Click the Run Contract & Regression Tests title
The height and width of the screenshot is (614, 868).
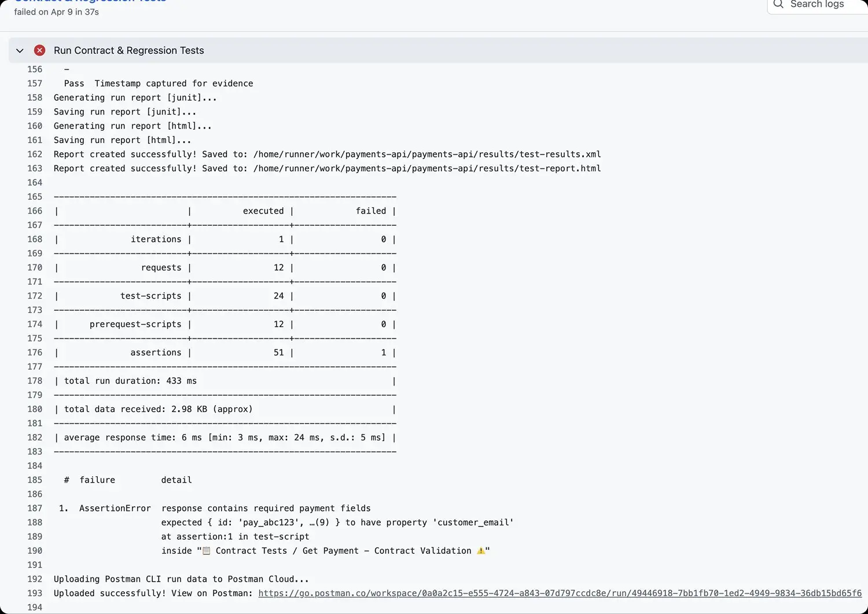(x=129, y=50)
